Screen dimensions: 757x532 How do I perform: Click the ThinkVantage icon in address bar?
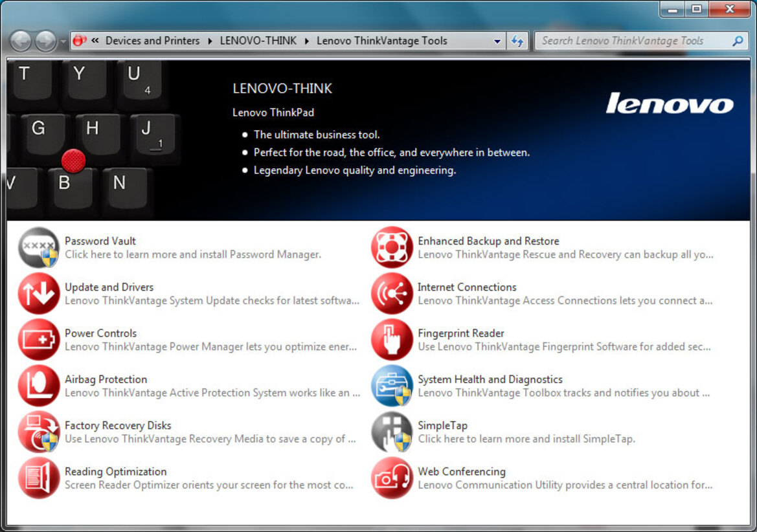[80, 41]
